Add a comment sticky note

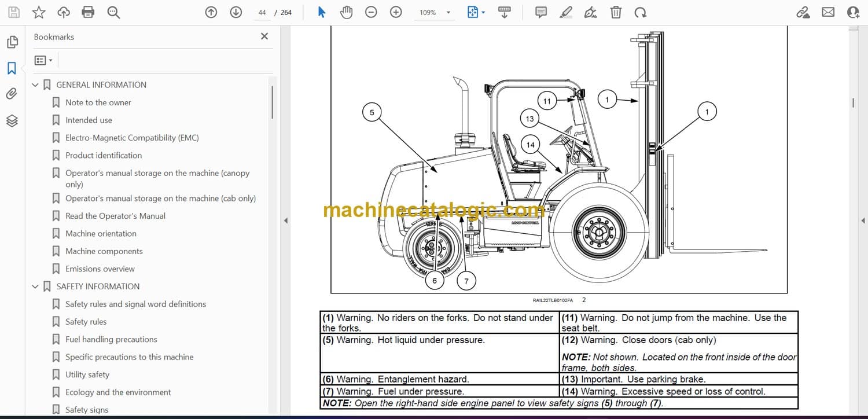coord(541,12)
